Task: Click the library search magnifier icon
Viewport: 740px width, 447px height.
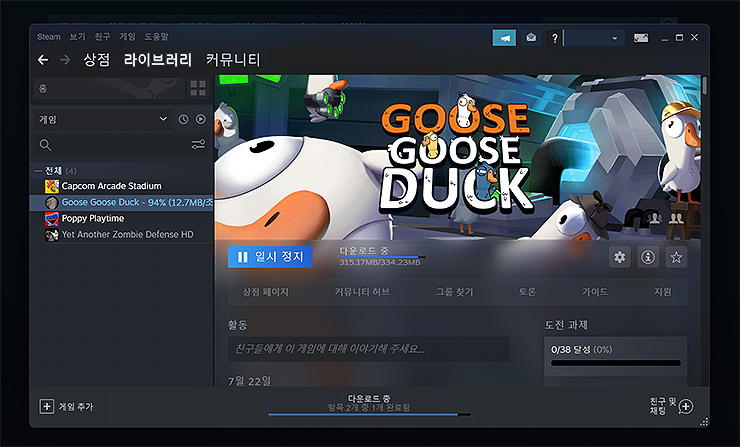Action: point(45,145)
